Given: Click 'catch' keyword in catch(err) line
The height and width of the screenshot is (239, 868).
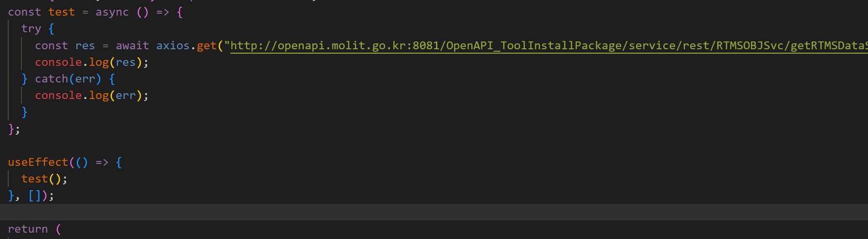Looking at the screenshot, I should 52,79.
